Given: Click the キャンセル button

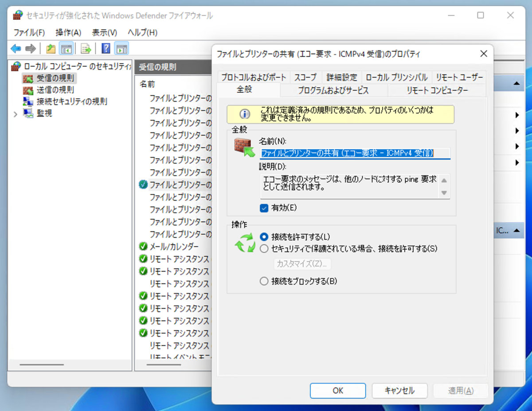Looking at the screenshot, I should click(399, 391).
